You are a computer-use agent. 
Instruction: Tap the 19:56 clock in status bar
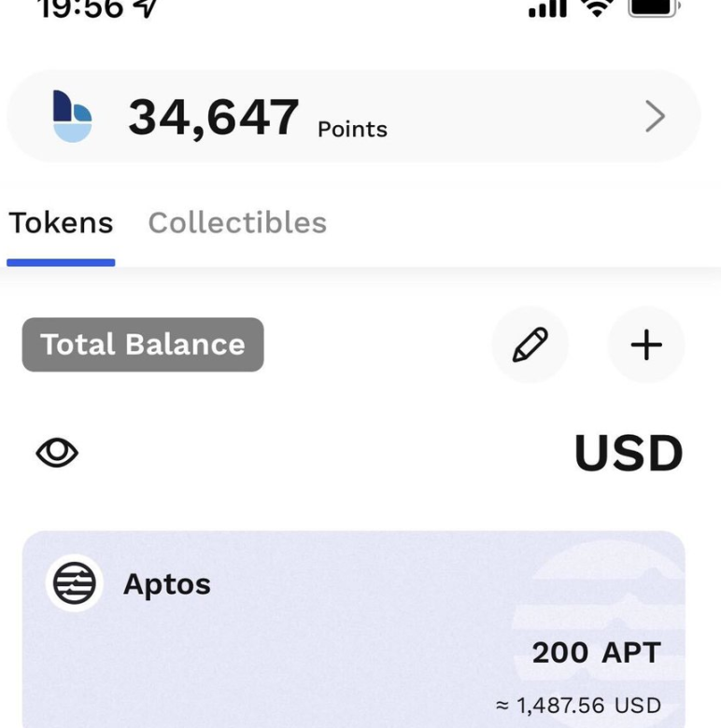point(78,7)
